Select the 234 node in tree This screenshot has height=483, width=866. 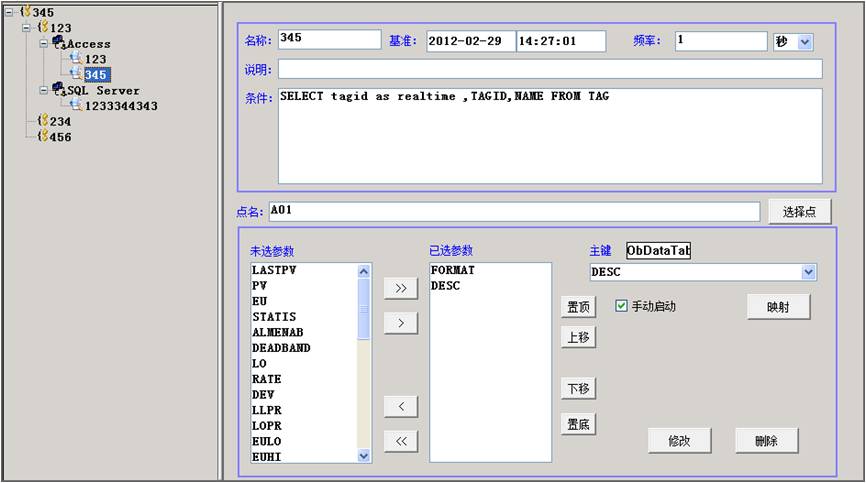point(59,121)
